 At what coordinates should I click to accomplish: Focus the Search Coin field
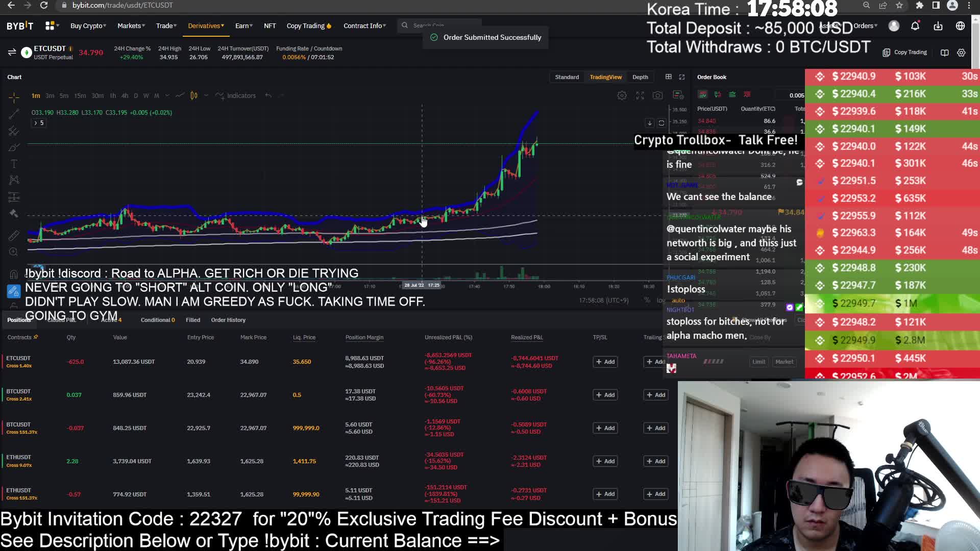[x=439, y=25]
